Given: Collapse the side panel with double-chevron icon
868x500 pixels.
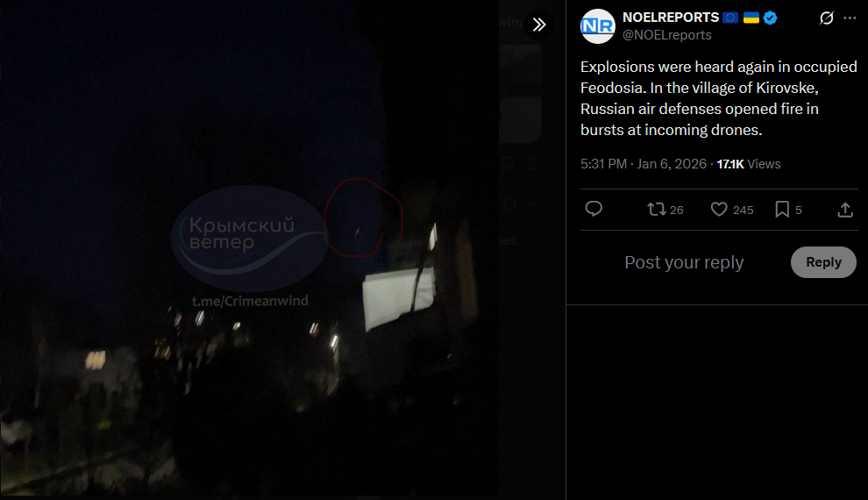Looking at the screenshot, I should pos(538,25).
